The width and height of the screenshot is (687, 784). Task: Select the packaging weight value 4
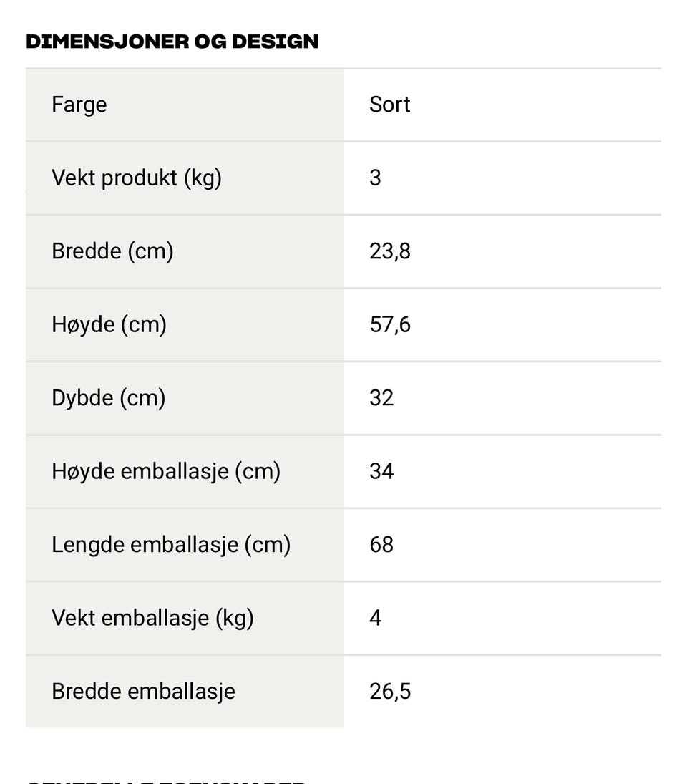(x=375, y=618)
